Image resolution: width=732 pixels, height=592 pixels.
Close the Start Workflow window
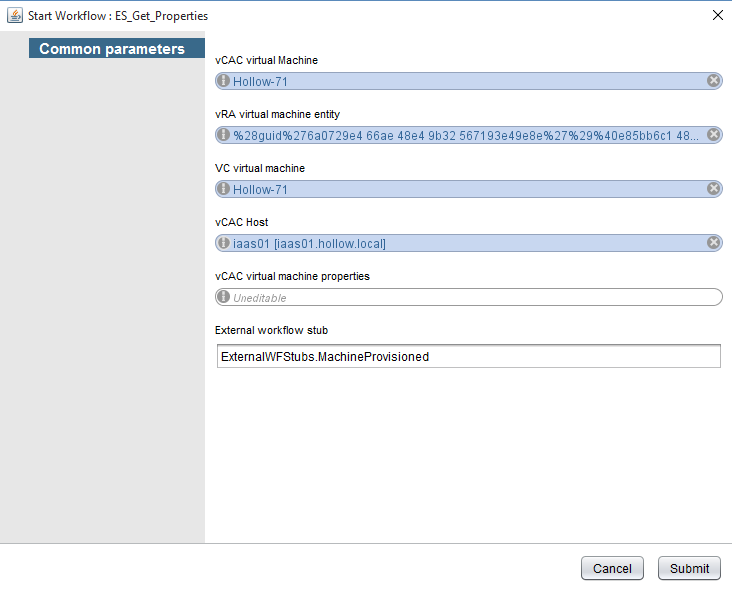716,15
